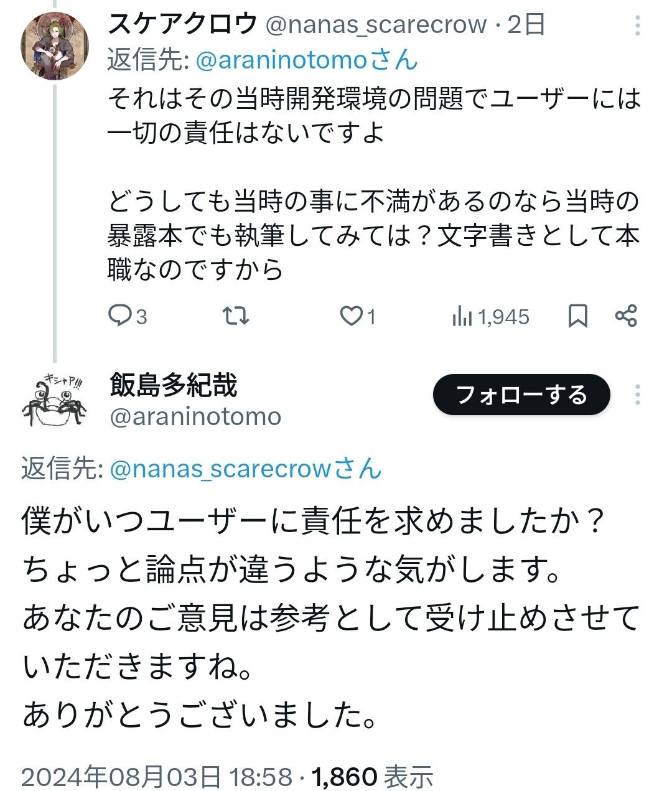Click the @araninotomo handle under 飯島多紀哉
The width and height of the screenshot is (672, 791).
coord(195,416)
